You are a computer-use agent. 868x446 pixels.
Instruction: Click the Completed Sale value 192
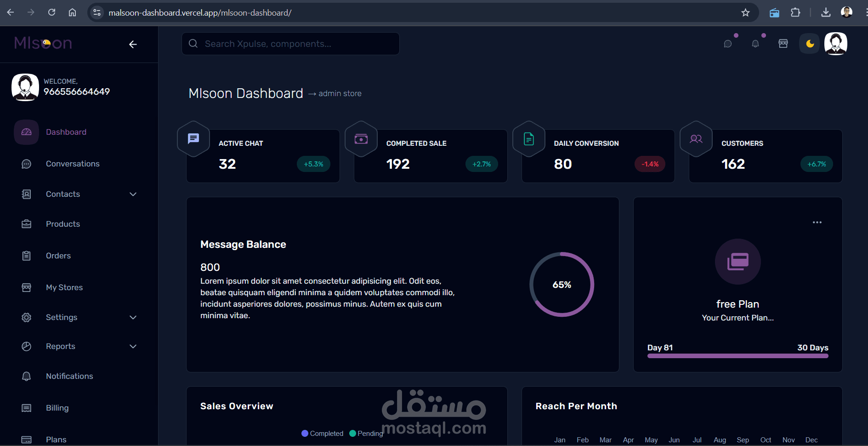pos(398,164)
